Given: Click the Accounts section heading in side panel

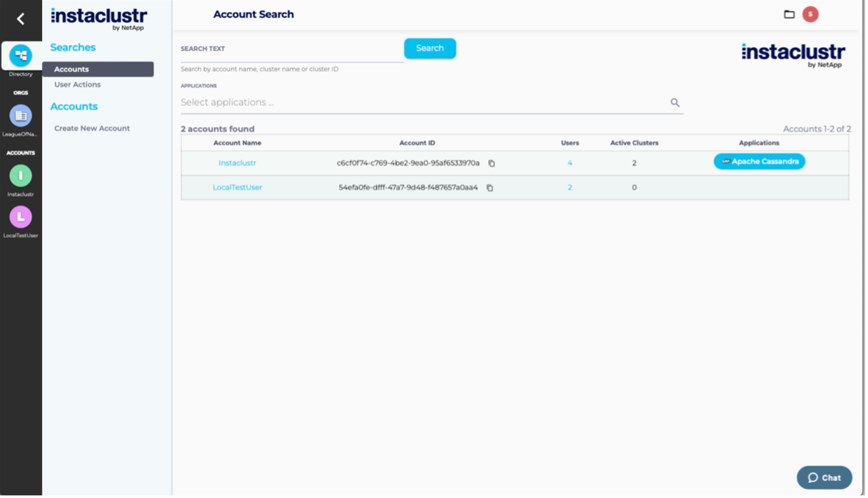Looking at the screenshot, I should [74, 107].
